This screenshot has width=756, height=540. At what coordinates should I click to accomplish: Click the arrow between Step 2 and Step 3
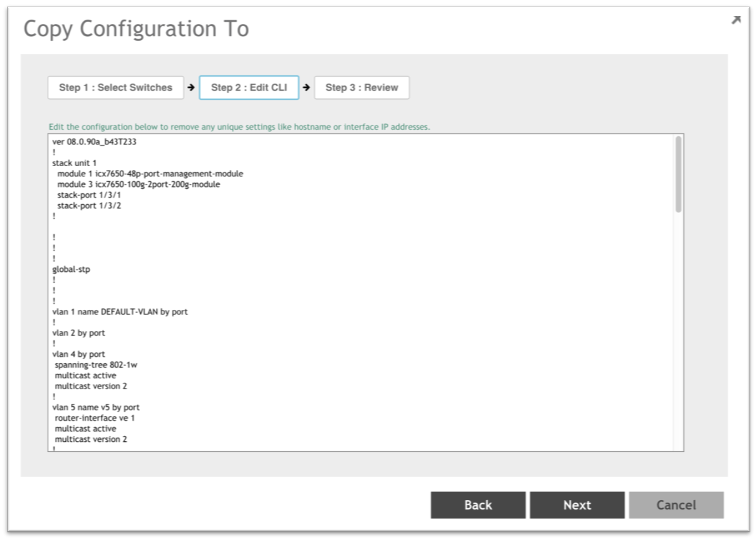coord(306,87)
